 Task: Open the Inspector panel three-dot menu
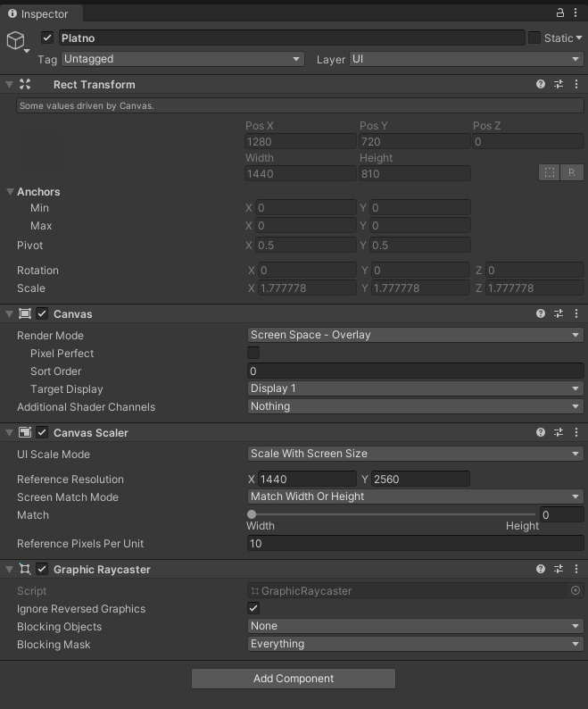click(x=576, y=13)
